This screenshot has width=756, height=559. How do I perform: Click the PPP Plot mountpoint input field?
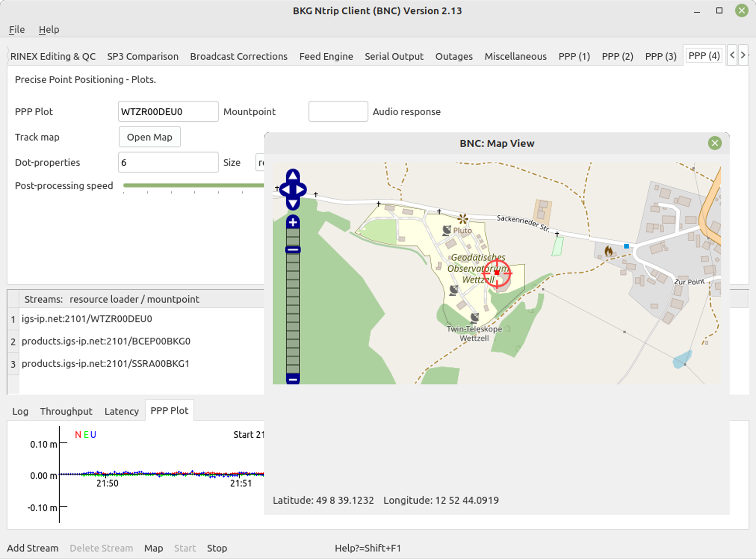click(168, 112)
